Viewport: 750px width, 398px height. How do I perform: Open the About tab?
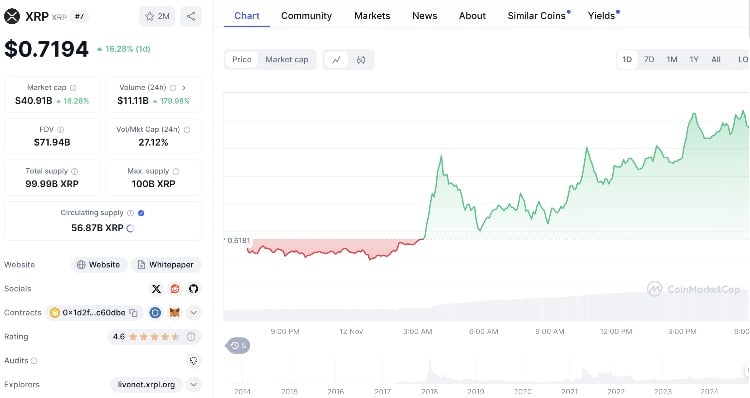click(472, 16)
